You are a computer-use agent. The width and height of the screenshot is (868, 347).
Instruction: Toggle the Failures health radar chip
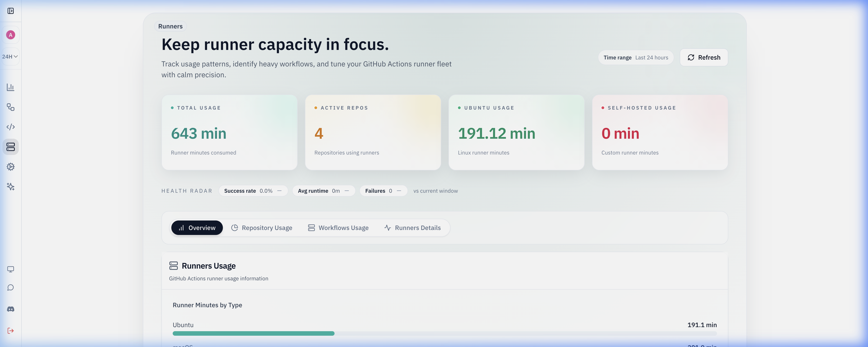point(383,191)
